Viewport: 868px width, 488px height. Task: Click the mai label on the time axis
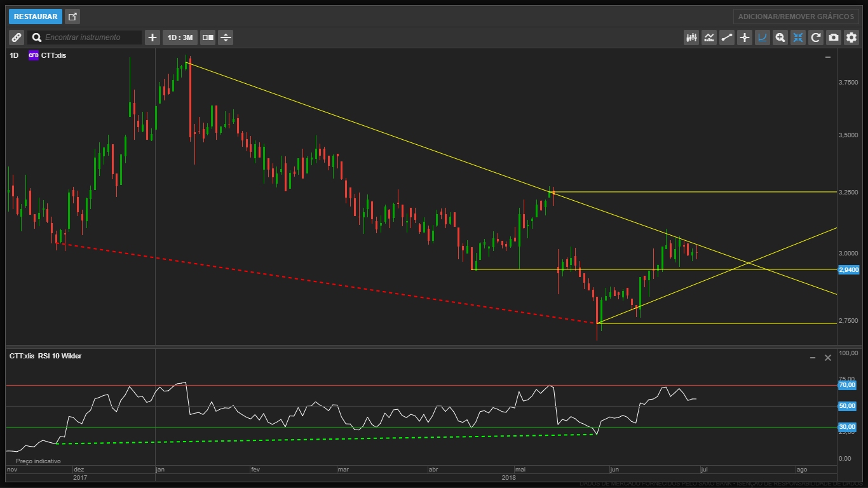[520, 470]
